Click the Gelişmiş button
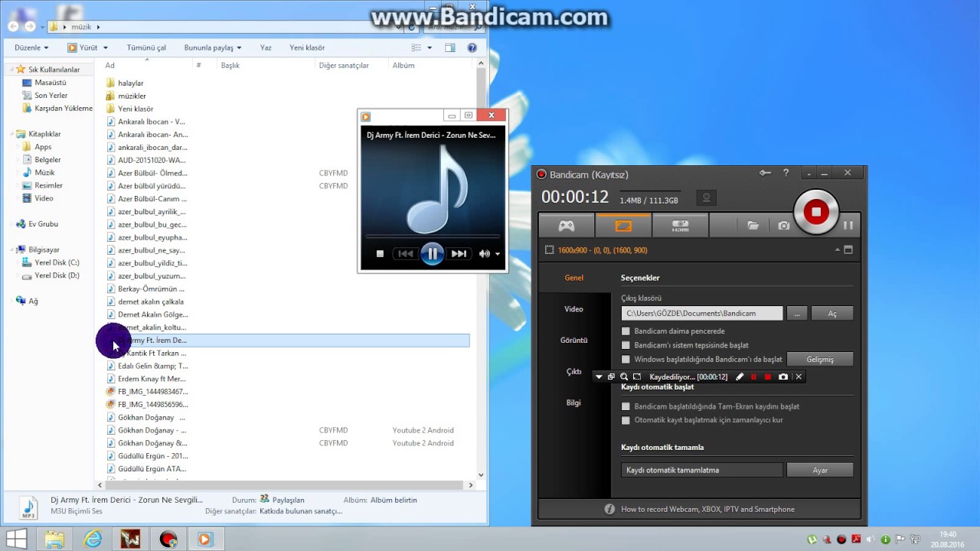 tap(820, 359)
